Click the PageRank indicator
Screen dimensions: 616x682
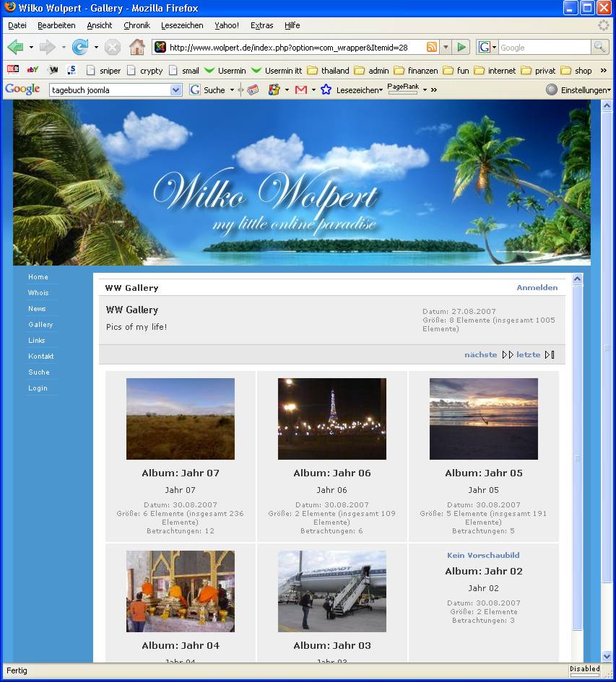[403, 88]
